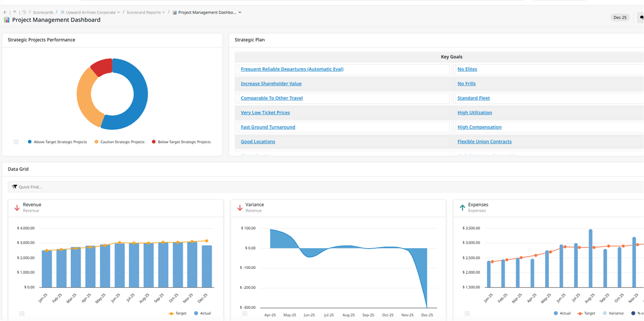644x321 pixels.
Task: Toggle Below Target Strategic Projects legend item
Action: [x=181, y=142]
